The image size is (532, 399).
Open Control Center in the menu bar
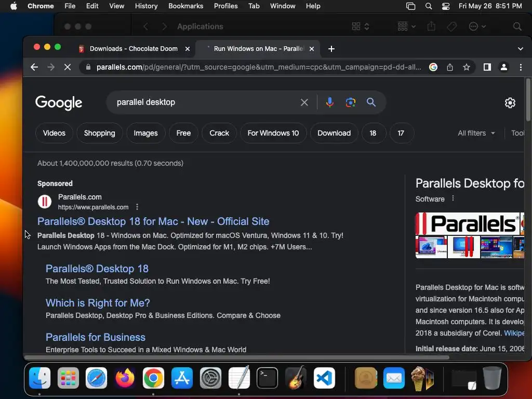pyautogui.click(x=446, y=6)
